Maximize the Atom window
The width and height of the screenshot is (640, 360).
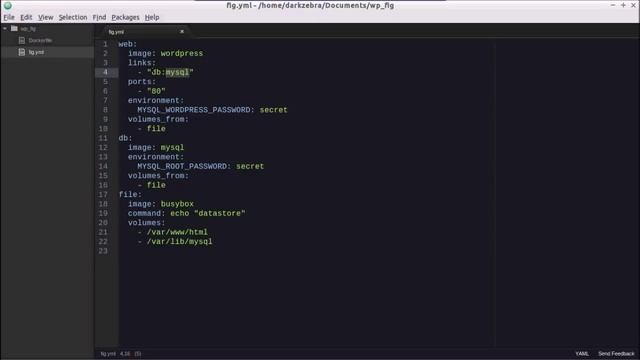coord(623,5)
